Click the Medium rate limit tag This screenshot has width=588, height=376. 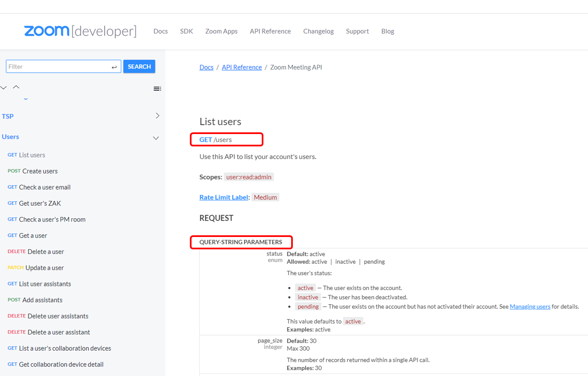tap(265, 197)
